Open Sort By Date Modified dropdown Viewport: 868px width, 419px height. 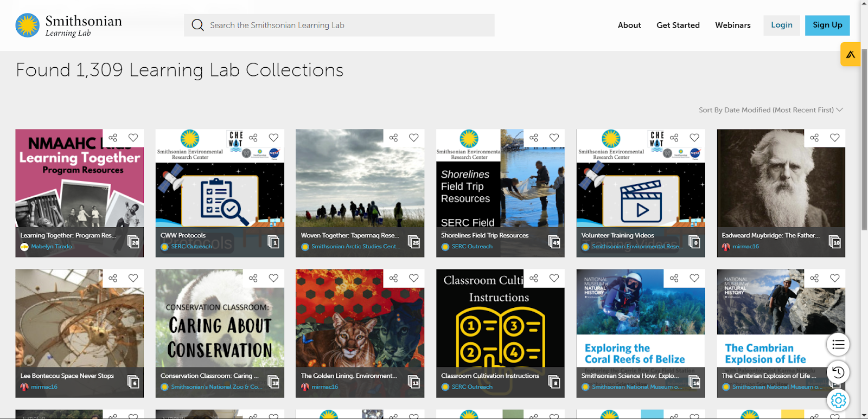(x=770, y=110)
